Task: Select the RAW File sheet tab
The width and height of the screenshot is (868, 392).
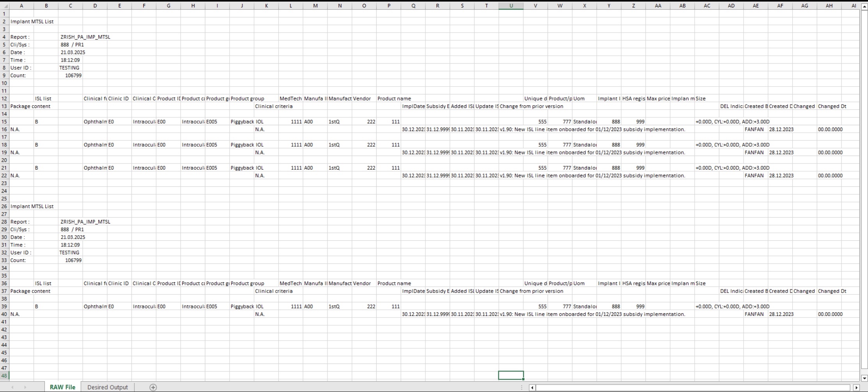Action: tap(62, 387)
